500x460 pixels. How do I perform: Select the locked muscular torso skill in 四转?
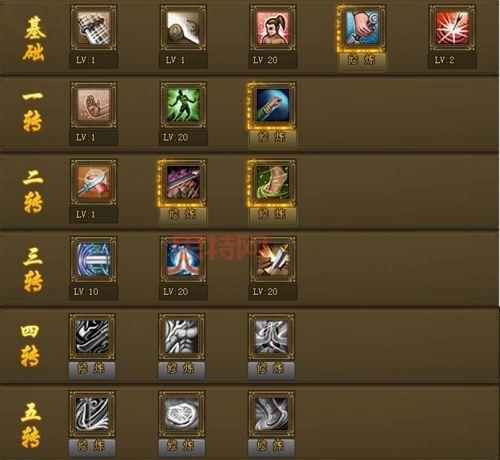click(x=182, y=336)
